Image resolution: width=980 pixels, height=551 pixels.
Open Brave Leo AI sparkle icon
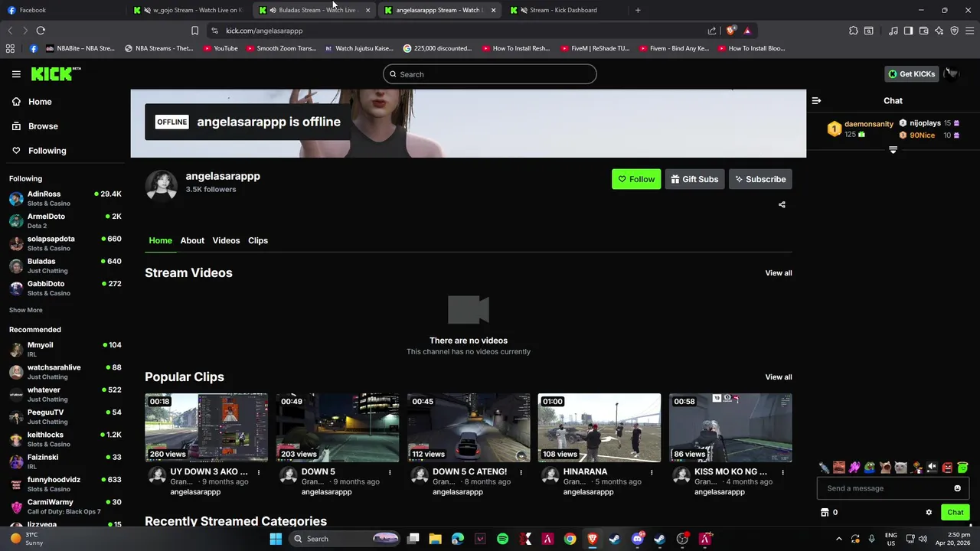tap(939, 31)
